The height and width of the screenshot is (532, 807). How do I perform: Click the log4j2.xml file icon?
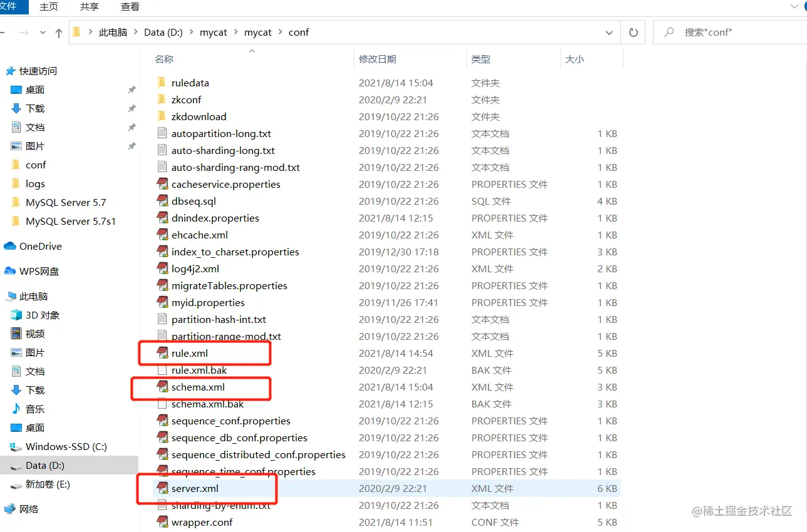point(162,269)
